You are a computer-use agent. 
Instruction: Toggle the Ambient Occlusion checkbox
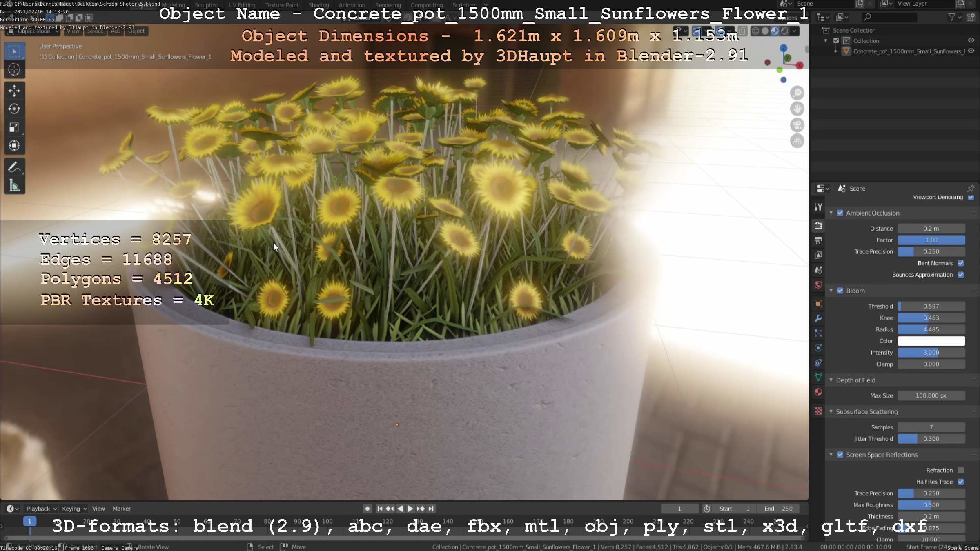tap(840, 213)
